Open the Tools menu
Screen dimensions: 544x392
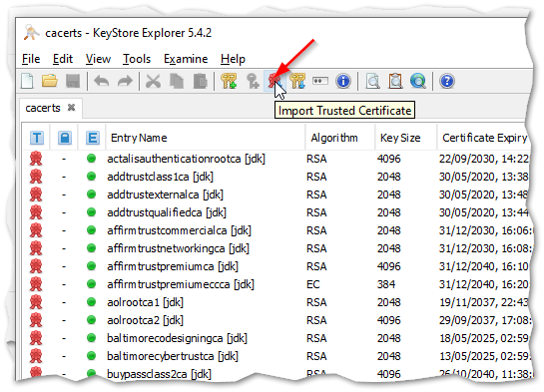tap(137, 59)
